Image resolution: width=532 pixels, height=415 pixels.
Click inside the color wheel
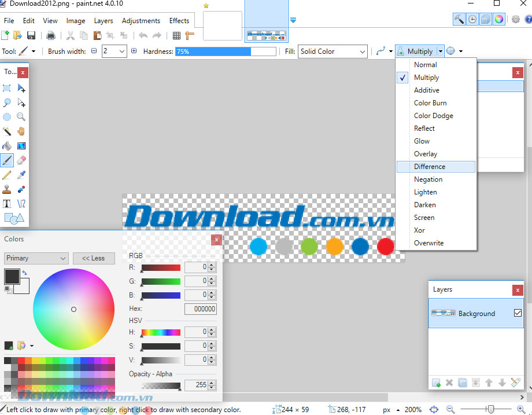click(73, 310)
